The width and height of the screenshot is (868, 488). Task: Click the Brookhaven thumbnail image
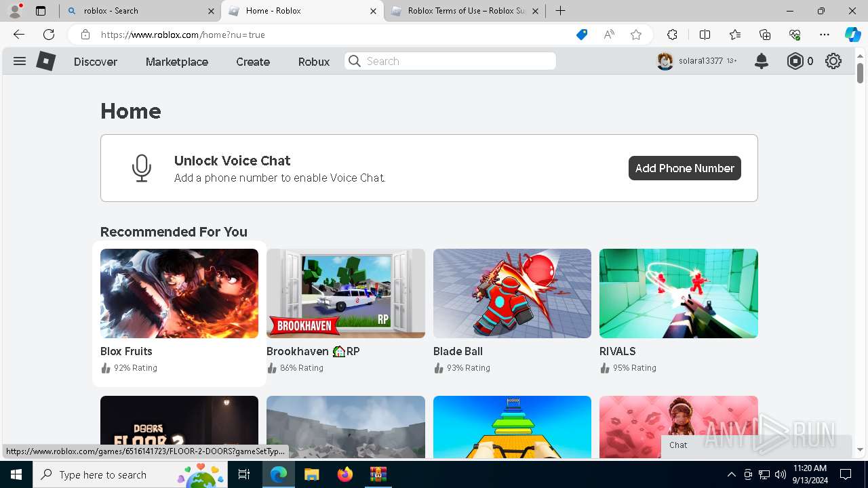(346, 293)
